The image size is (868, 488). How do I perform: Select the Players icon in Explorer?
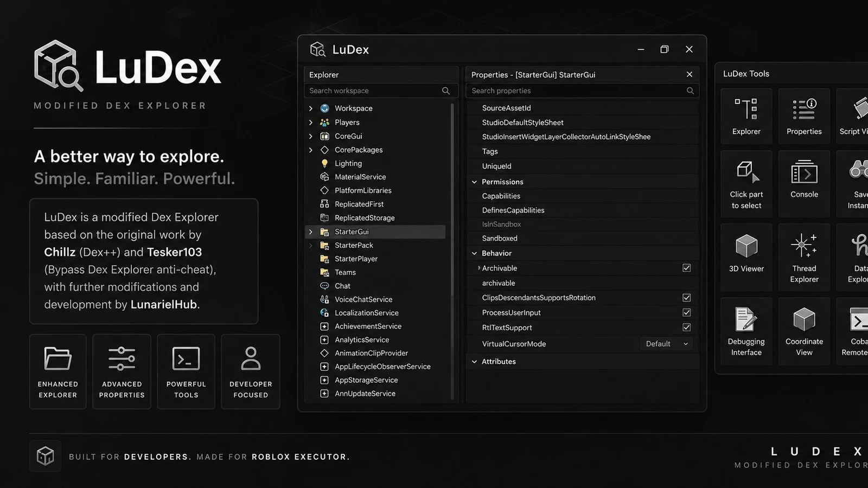[324, 122]
